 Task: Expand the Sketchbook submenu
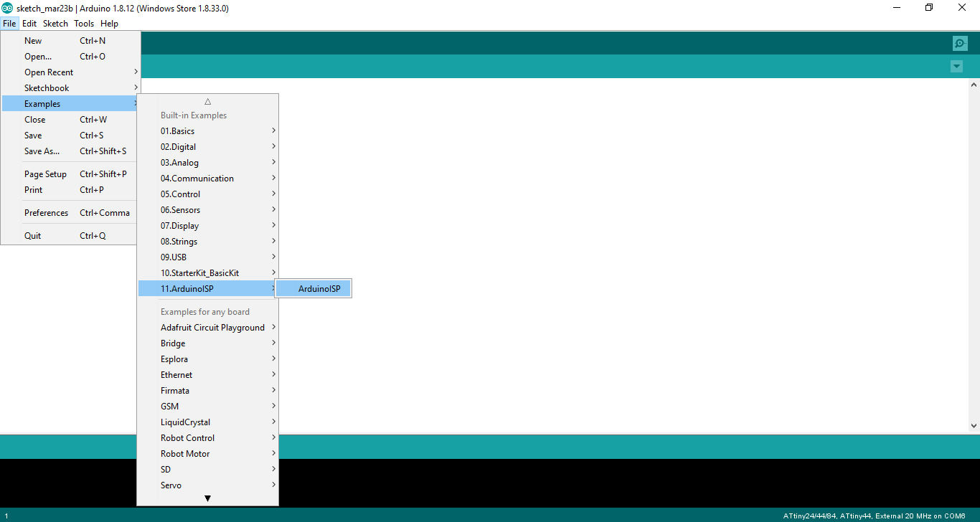click(70, 88)
